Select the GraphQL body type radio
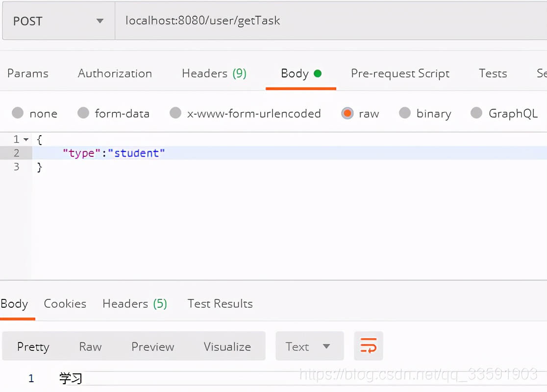547x392 pixels. (476, 113)
